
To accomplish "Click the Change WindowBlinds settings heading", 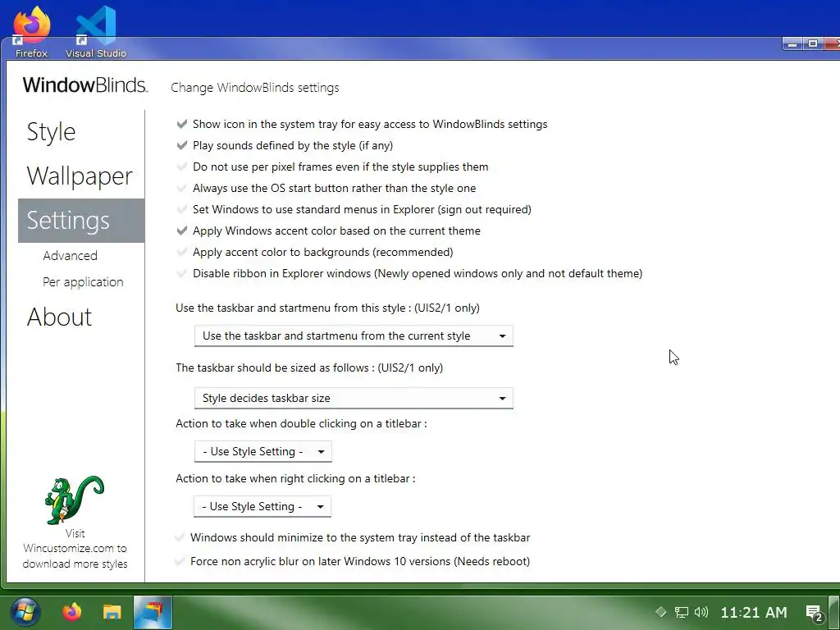I will [255, 88].
